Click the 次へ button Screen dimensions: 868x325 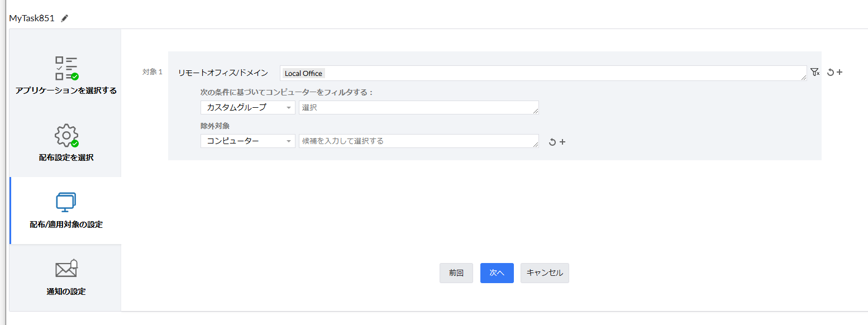pyautogui.click(x=497, y=273)
